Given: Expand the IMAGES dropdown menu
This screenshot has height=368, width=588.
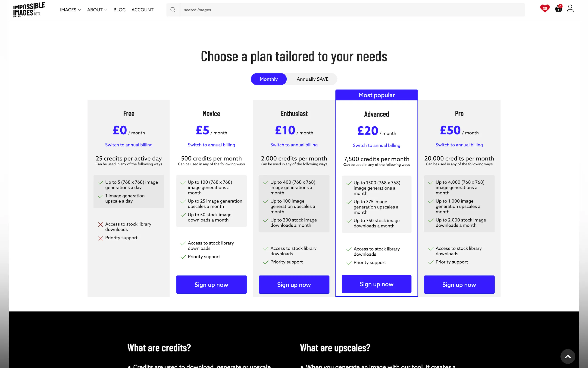Looking at the screenshot, I should pyautogui.click(x=70, y=10).
